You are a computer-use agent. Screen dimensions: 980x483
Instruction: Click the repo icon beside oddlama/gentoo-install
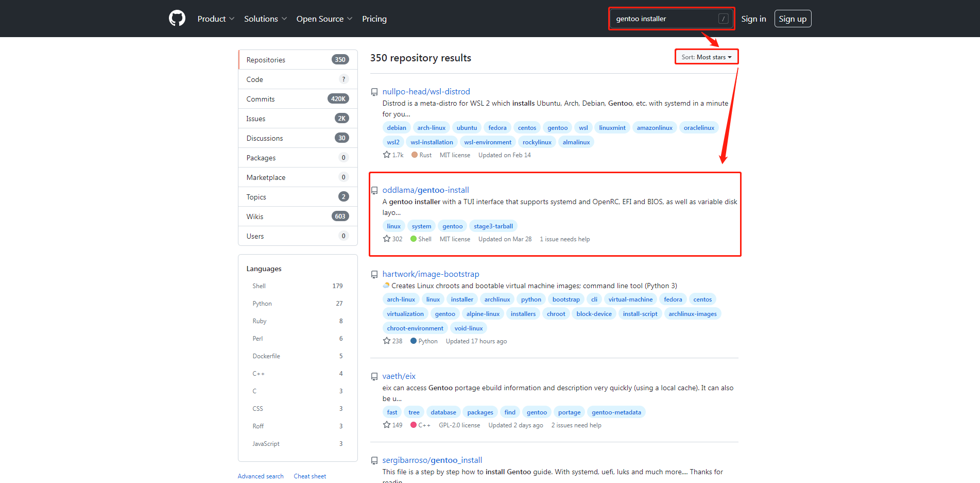click(374, 191)
